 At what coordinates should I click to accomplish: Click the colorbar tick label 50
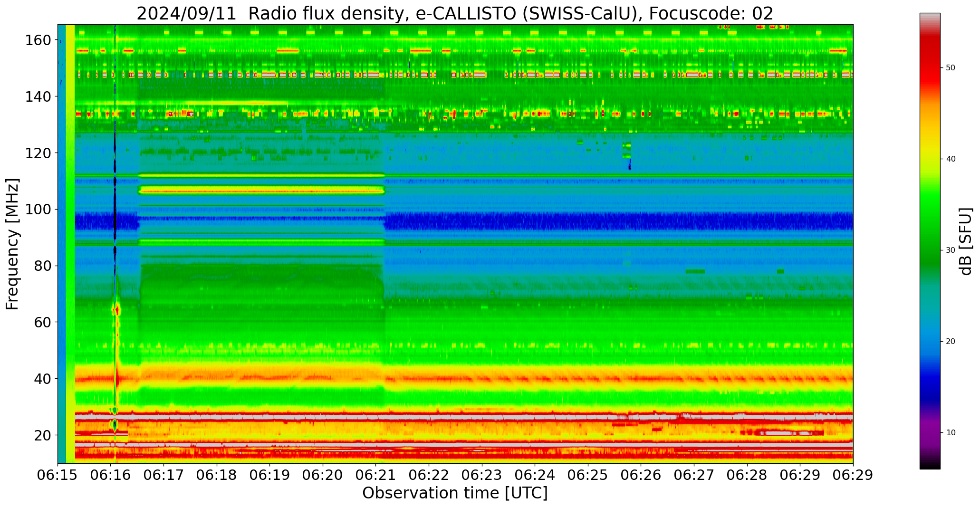(951, 68)
